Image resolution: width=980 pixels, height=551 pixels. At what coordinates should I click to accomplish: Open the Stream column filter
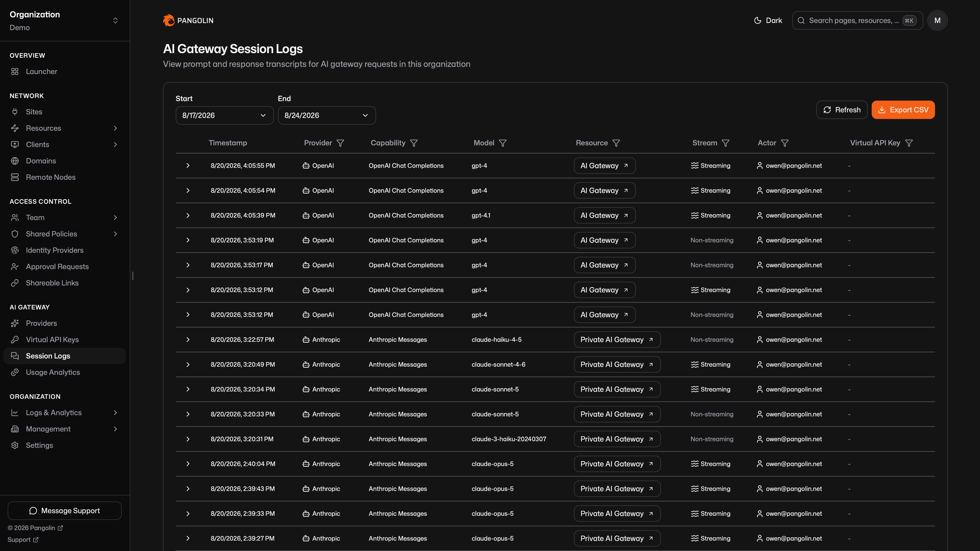click(726, 143)
